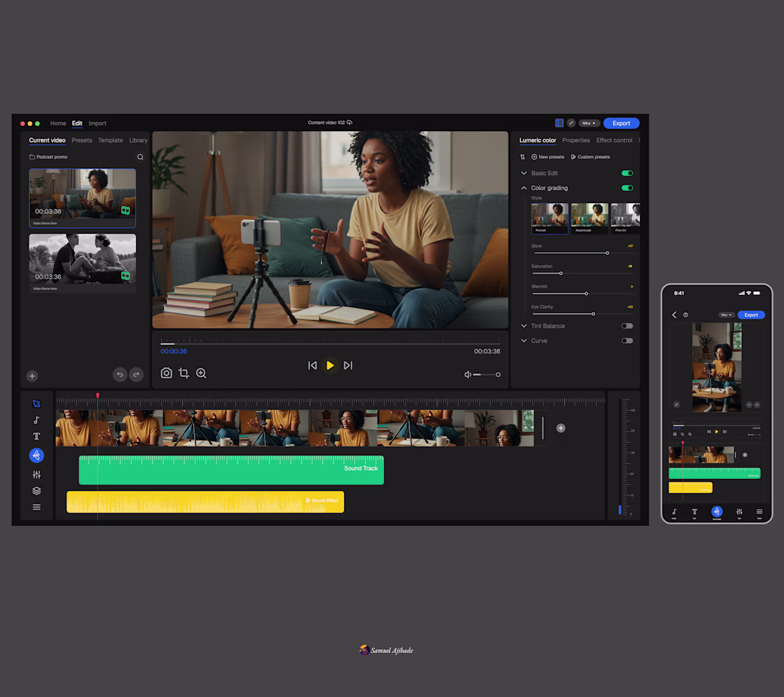Switch to the Library tab
This screenshot has width=784, height=697.
[138, 140]
